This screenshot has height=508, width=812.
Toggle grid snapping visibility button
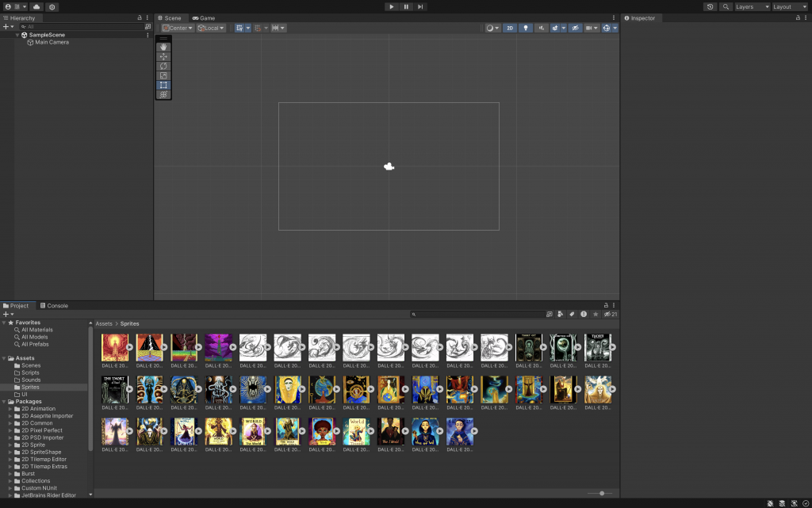point(239,28)
